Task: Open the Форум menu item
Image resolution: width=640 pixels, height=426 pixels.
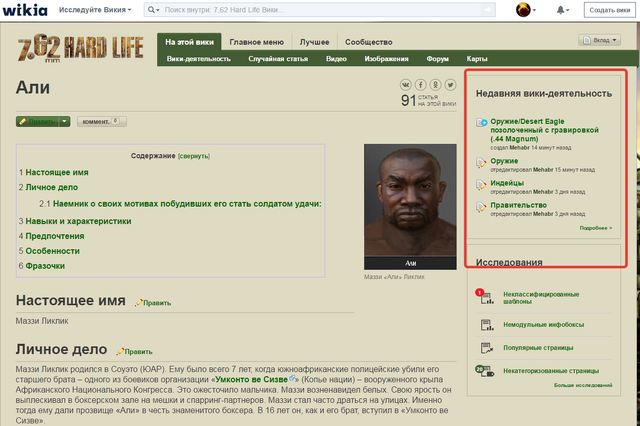Action: click(438, 59)
